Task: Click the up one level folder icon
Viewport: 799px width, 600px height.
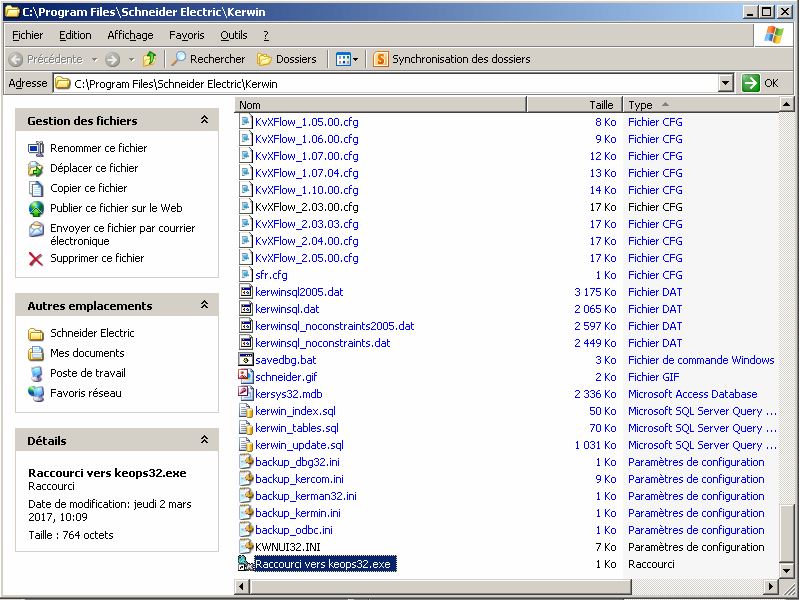Action: click(x=150, y=59)
